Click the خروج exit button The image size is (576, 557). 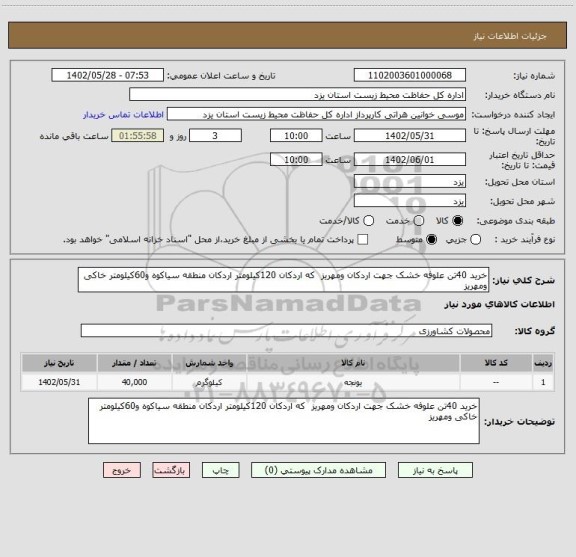click(x=122, y=470)
